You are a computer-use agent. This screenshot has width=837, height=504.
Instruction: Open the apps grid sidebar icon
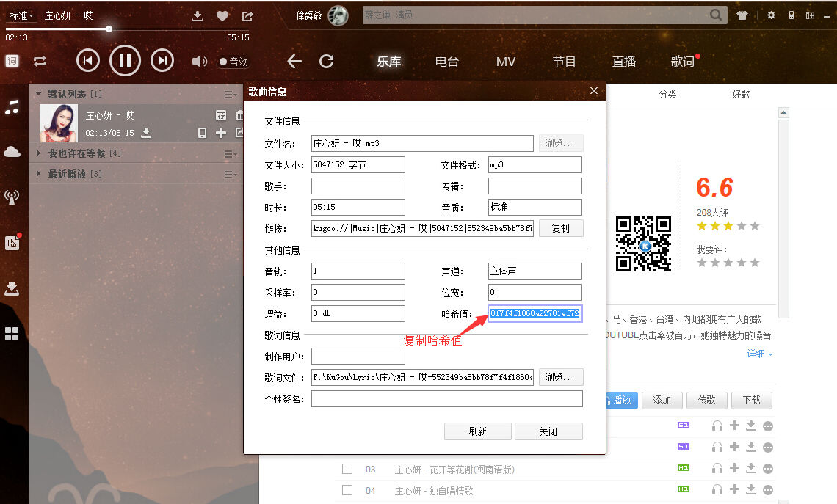(12, 334)
